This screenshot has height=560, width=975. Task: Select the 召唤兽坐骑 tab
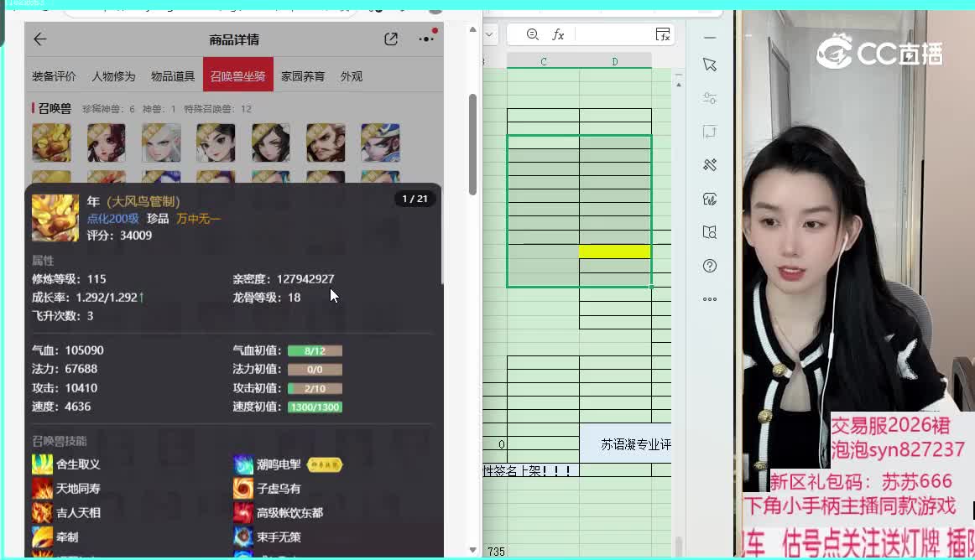[x=238, y=75]
